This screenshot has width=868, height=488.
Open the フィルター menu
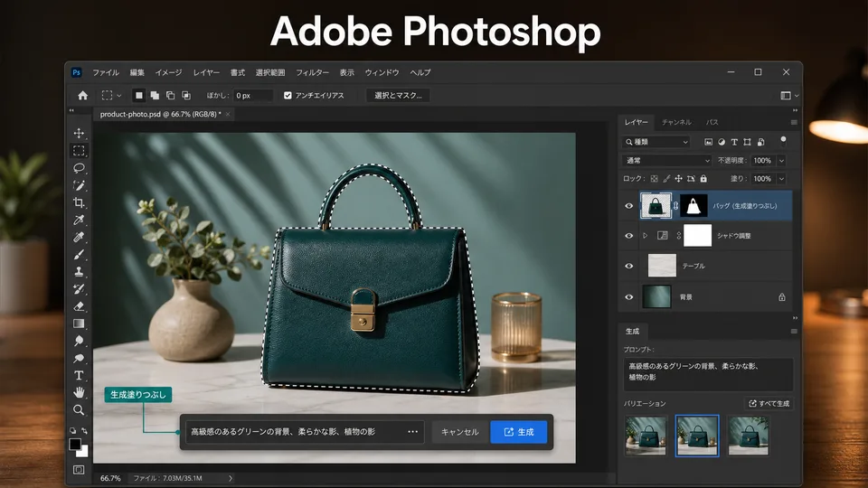pos(312,72)
